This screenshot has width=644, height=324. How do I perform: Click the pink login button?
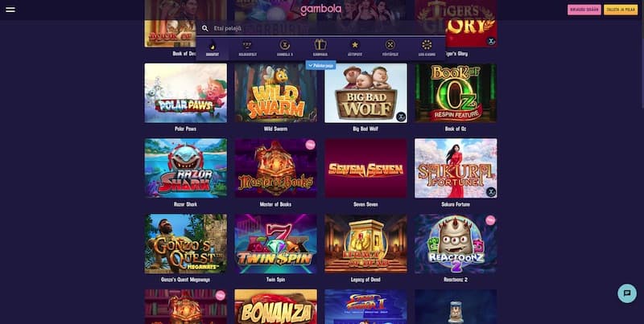[x=584, y=10]
